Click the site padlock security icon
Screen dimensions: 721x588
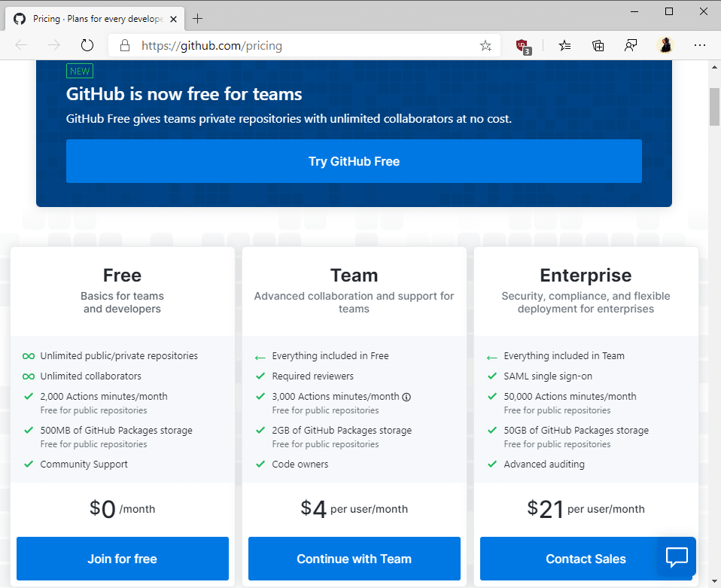point(125,45)
